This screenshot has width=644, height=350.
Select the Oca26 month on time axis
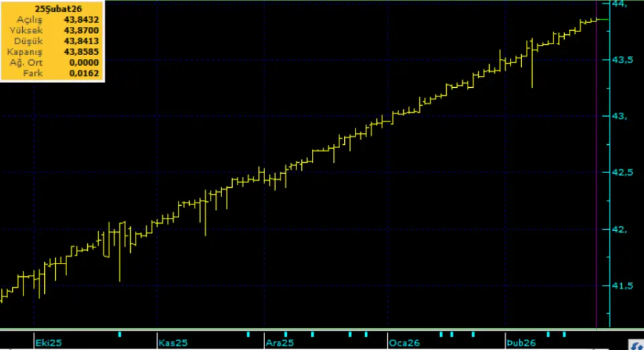[x=404, y=343]
